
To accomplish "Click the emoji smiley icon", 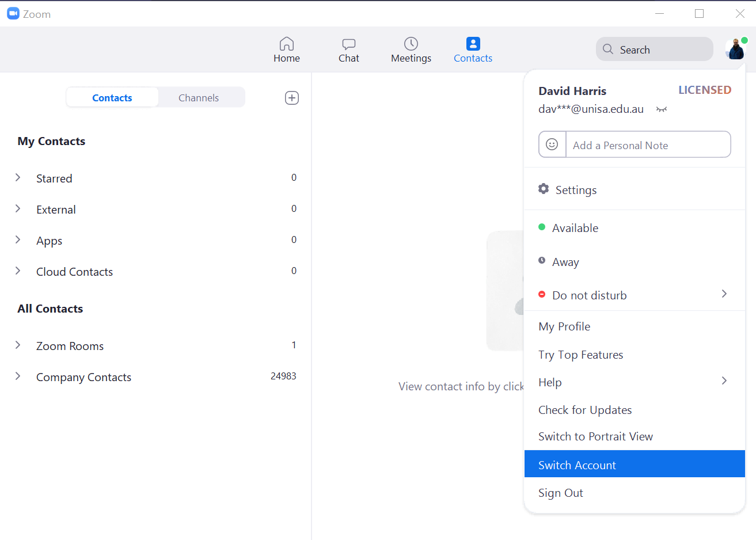I will point(552,144).
